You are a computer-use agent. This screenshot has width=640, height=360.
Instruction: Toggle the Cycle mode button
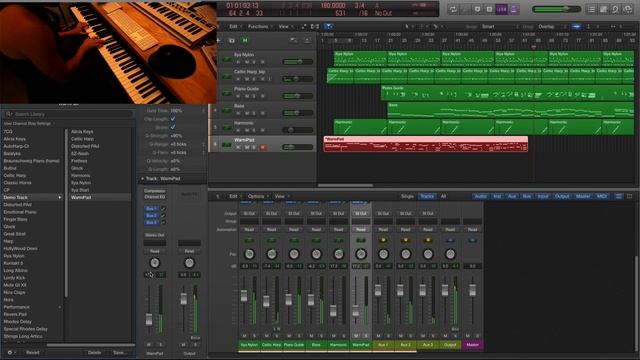coord(453,9)
